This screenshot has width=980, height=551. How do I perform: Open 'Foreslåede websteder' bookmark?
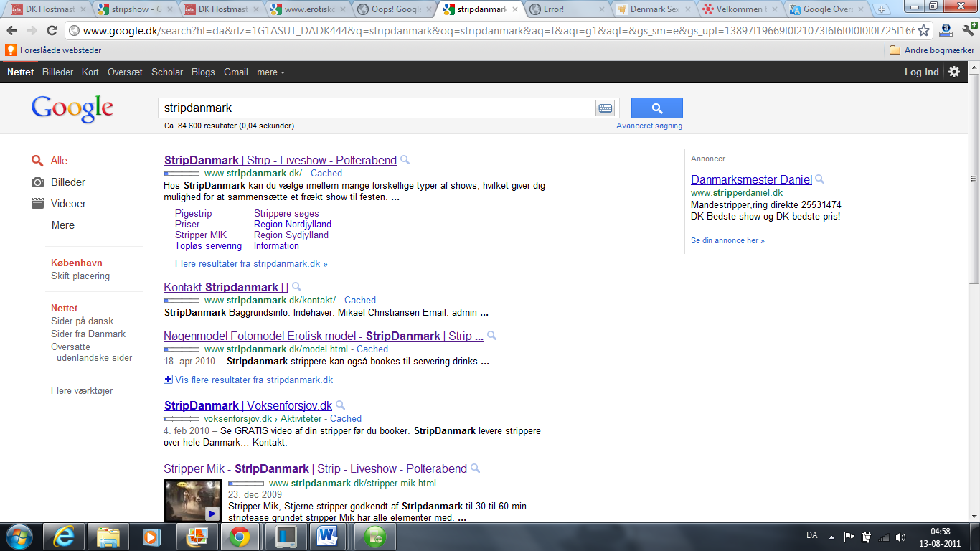click(54, 50)
